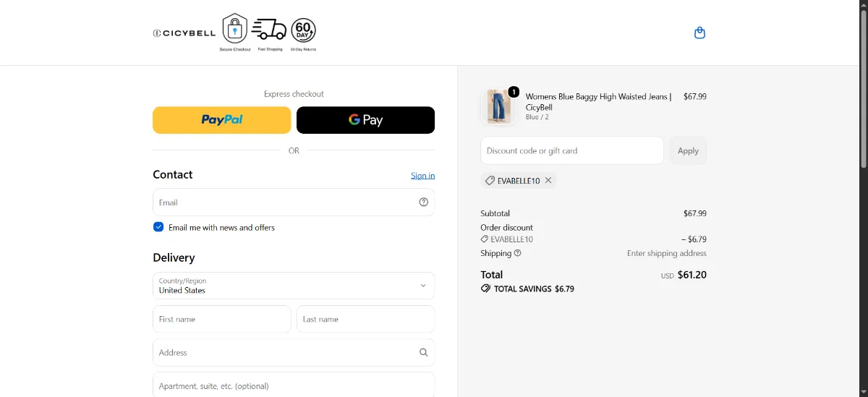Focus the Discount code or gift card field
Viewport: 868px width, 397px height.
(572, 150)
